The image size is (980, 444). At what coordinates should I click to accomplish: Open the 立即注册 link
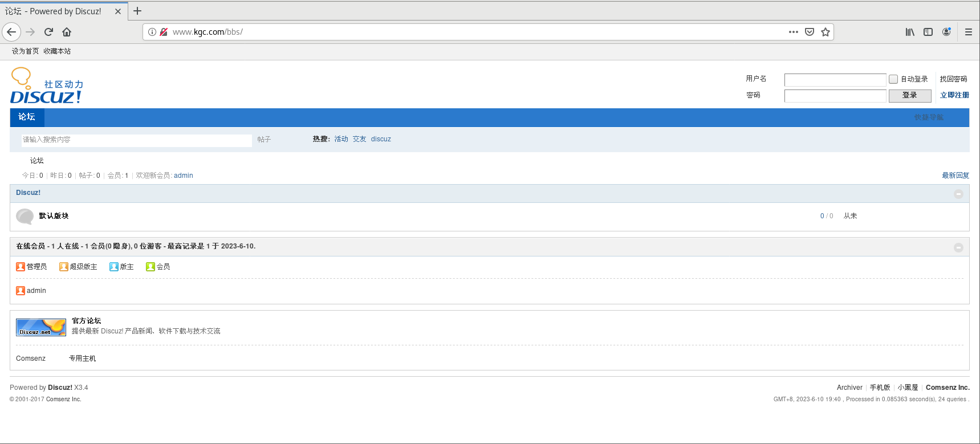(954, 95)
